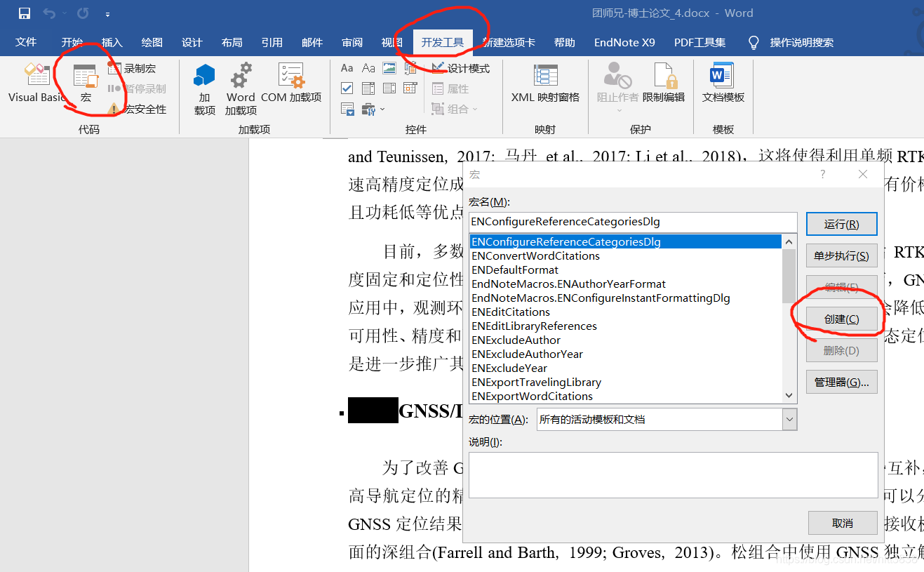The height and width of the screenshot is (572, 924).
Task: Insert rich text content control
Action: coord(347,68)
